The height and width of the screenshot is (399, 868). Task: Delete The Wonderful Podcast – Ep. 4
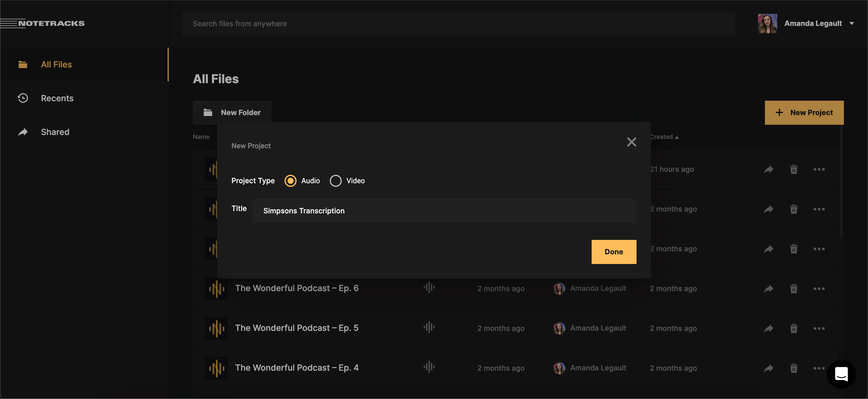click(794, 368)
